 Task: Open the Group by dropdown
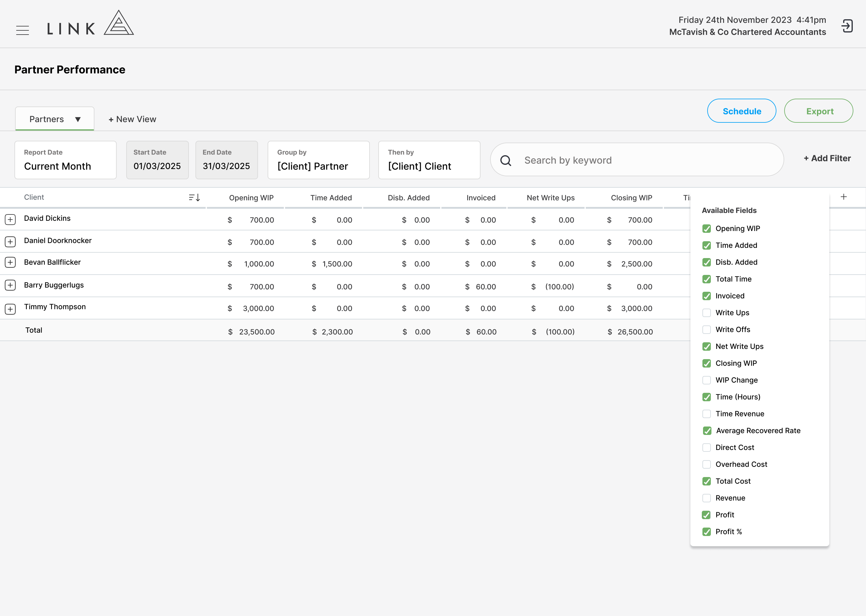tap(318, 160)
